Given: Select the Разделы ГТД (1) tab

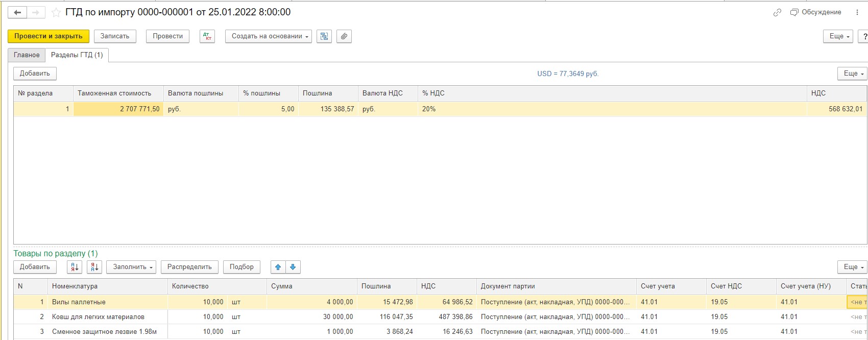Looking at the screenshot, I should coord(77,55).
